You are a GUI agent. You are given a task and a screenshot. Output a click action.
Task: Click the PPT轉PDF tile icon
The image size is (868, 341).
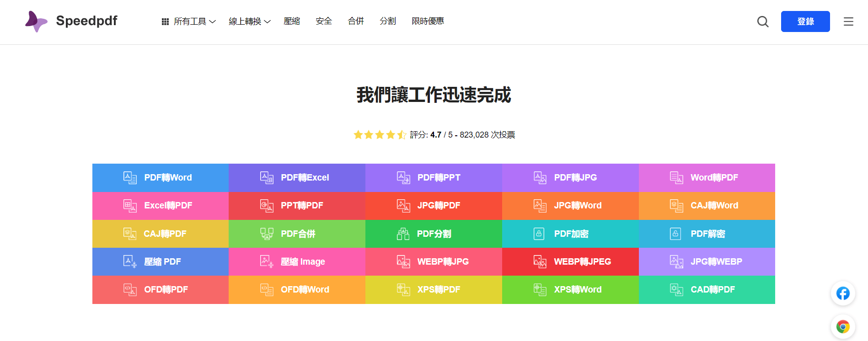pos(267,206)
